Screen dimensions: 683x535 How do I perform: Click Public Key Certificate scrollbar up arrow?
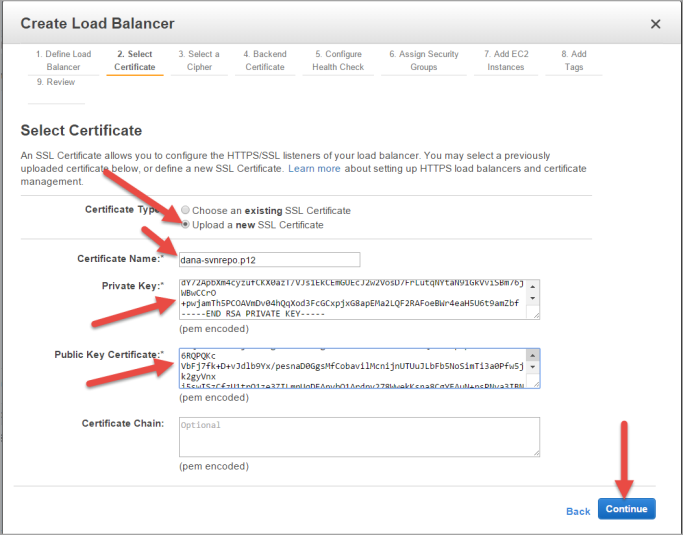coord(532,356)
